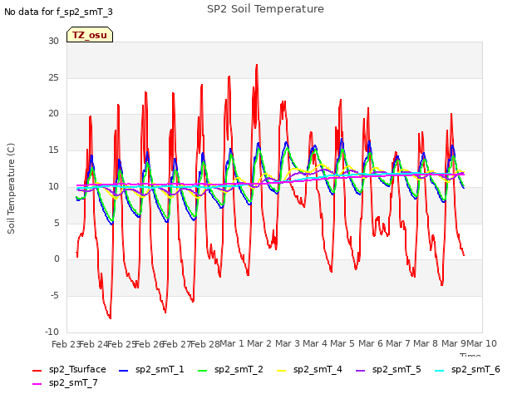The width and height of the screenshot is (532, 399).
Task: Click the cyan sp2_smT_6 legend swatch
Action: (x=440, y=371)
